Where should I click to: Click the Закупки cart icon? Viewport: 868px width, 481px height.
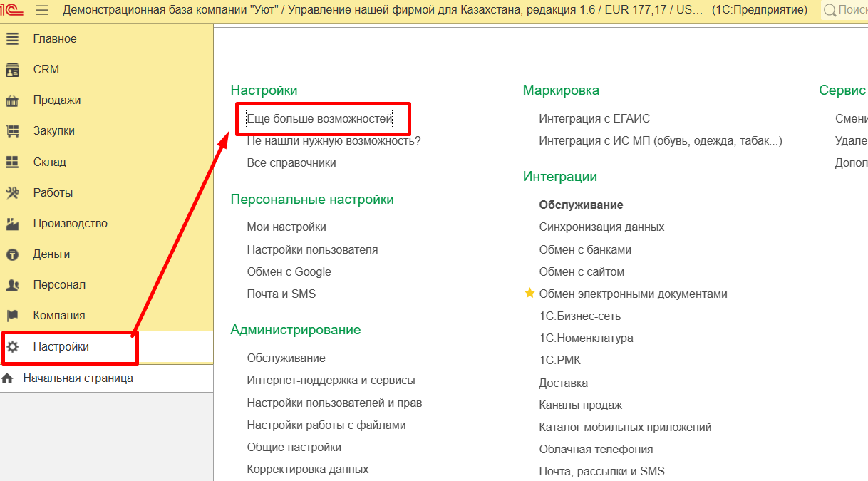tap(12, 131)
